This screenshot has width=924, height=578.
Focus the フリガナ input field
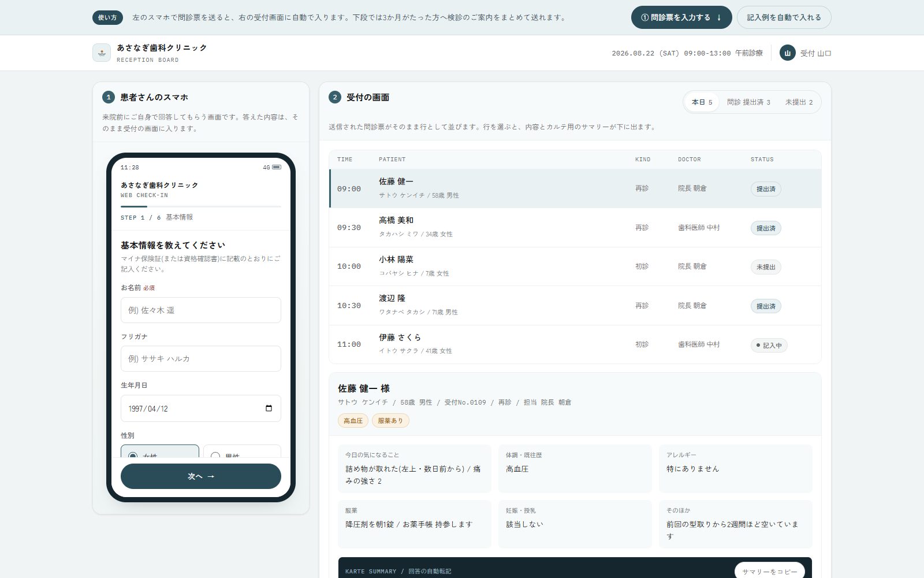pyautogui.click(x=201, y=358)
